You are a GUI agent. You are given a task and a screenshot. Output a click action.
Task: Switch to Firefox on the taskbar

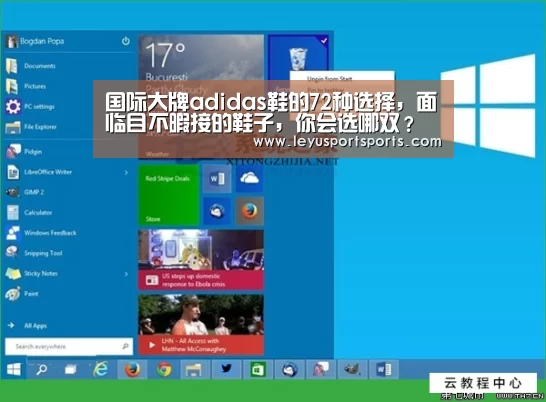point(132,369)
